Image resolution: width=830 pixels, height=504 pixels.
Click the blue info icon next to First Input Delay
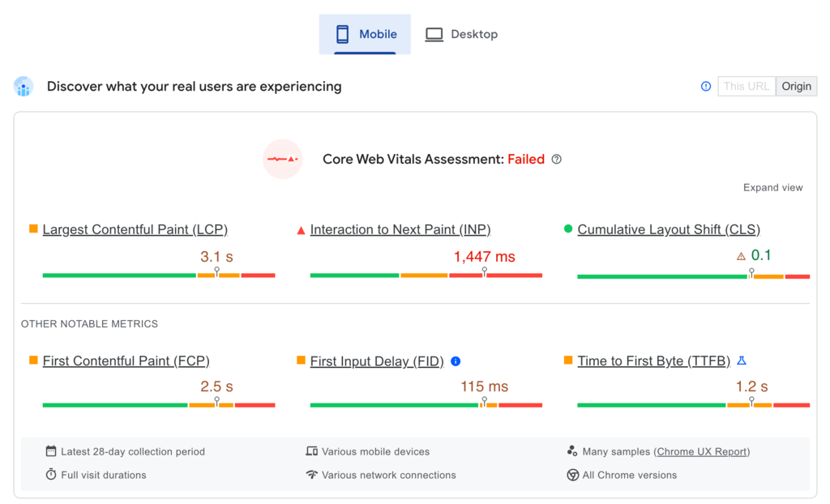click(456, 361)
